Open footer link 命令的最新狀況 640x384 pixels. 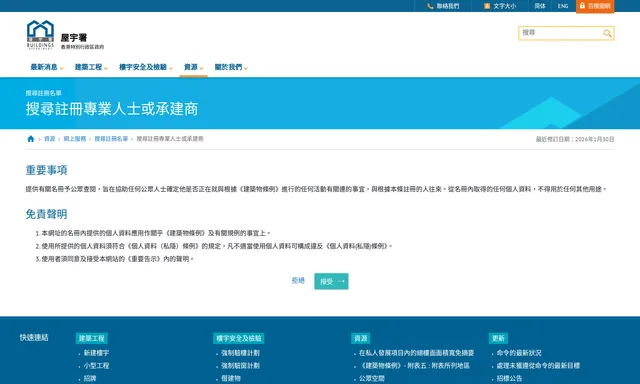519,353
